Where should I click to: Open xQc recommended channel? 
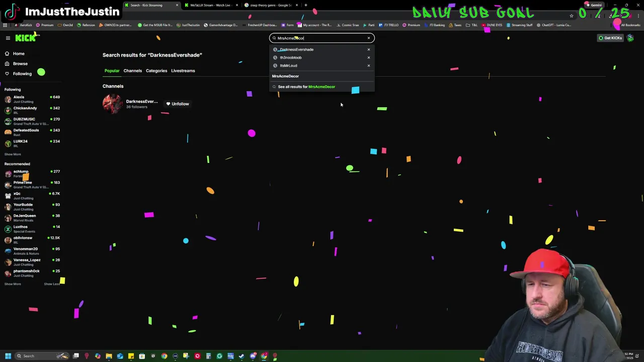(x=31, y=196)
